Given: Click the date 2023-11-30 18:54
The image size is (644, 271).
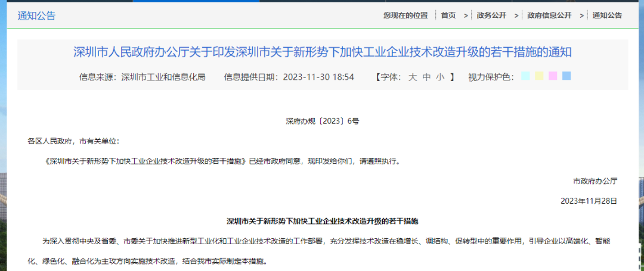Looking at the screenshot, I should 318,77.
